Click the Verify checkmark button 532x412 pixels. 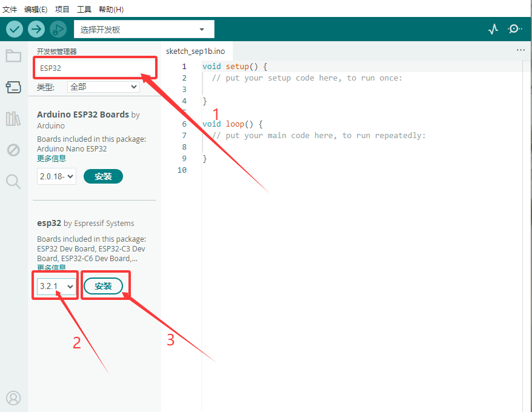[x=15, y=29]
